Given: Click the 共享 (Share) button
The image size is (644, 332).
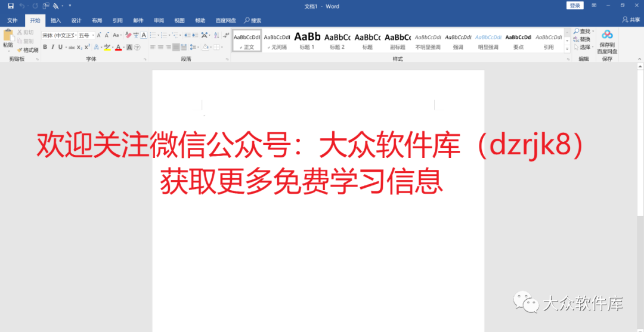Looking at the screenshot, I should [631, 20].
